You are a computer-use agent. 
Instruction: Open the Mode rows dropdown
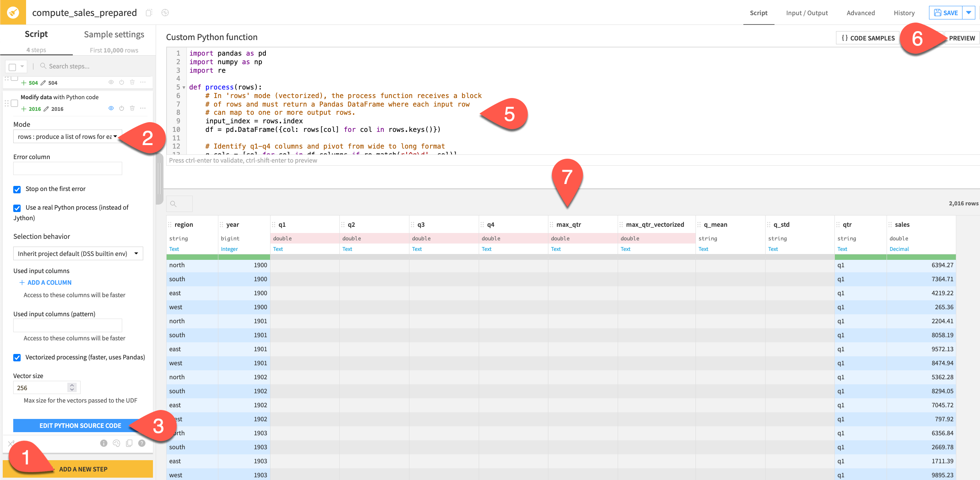coord(67,137)
